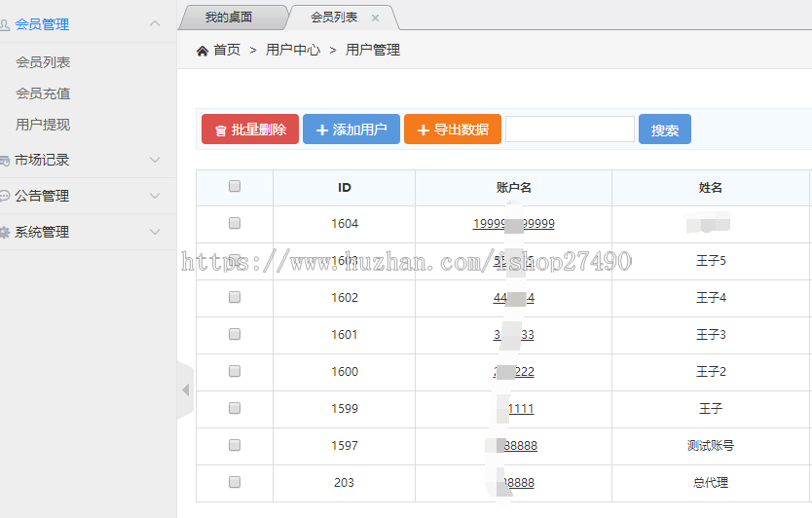This screenshot has height=518, width=812.
Task: Open account link for ID 203
Action: coord(514,483)
